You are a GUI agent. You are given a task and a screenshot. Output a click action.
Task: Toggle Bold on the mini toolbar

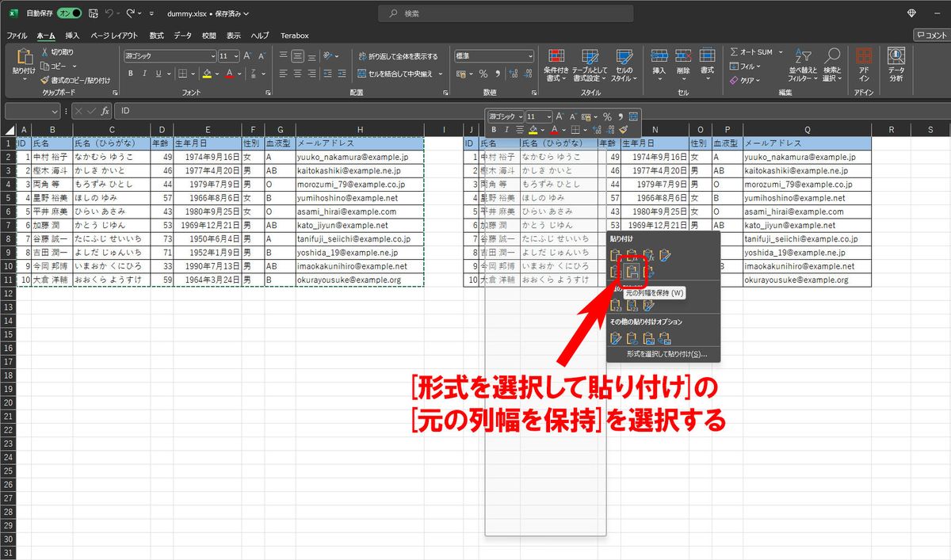point(494,130)
